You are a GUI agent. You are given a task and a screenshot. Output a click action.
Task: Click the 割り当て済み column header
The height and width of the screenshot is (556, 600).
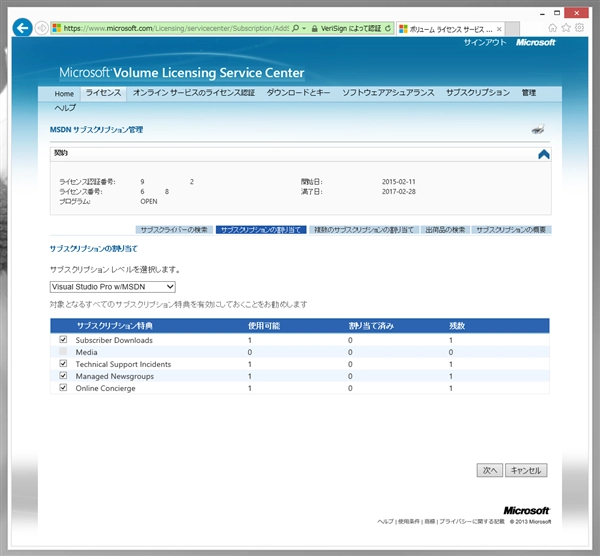pos(371,326)
